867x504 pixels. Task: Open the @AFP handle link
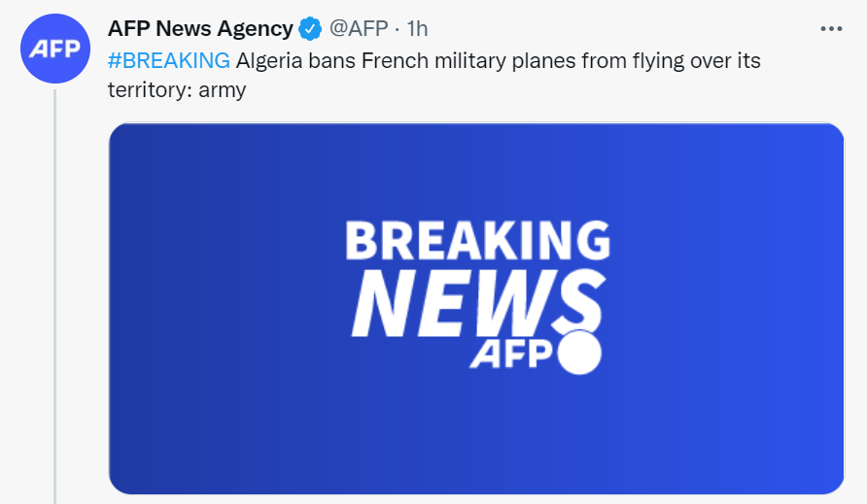pos(359,29)
